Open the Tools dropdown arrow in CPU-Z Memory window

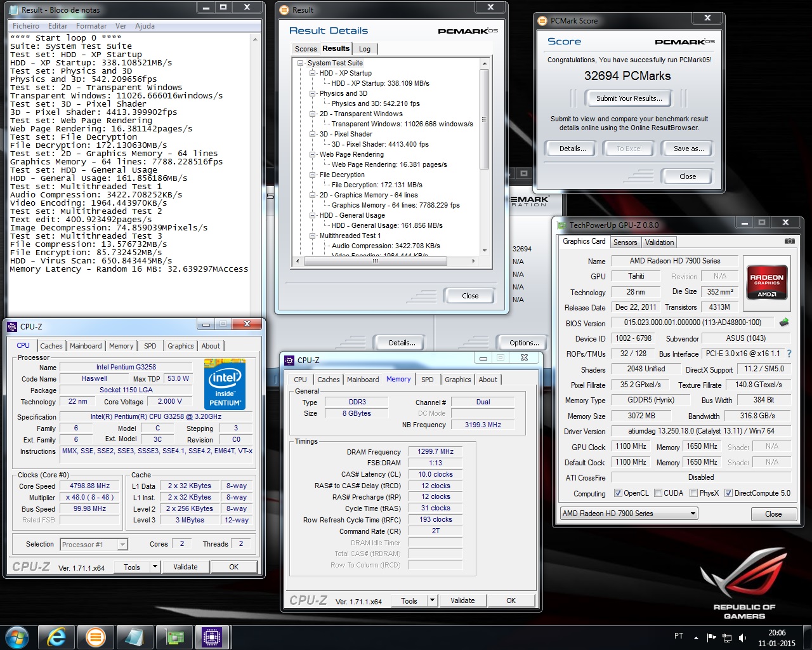[x=432, y=600]
